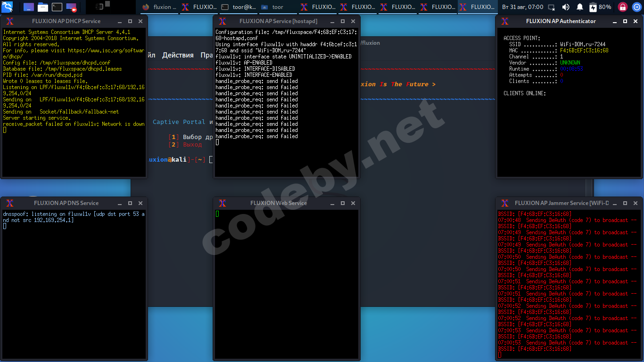Launch the terminal emulator from the panel
Screen dimensions: 644x362
[x=57, y=7]
